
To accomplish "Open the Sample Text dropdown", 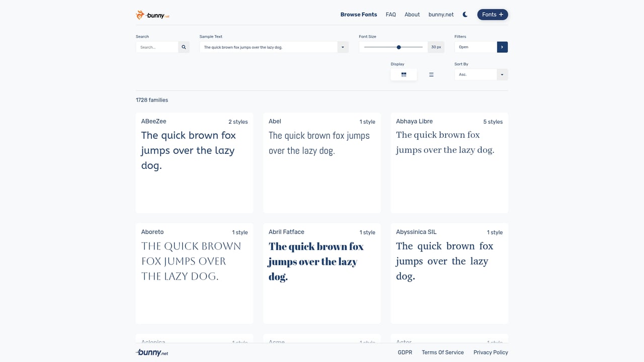I will pyautogui.click(x=343, y=47).
